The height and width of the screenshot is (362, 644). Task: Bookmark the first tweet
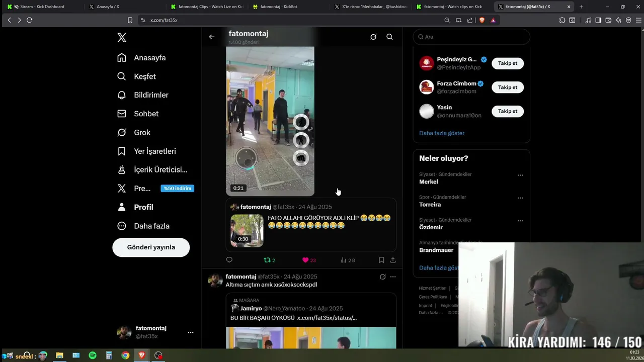[x=381, y=260]
